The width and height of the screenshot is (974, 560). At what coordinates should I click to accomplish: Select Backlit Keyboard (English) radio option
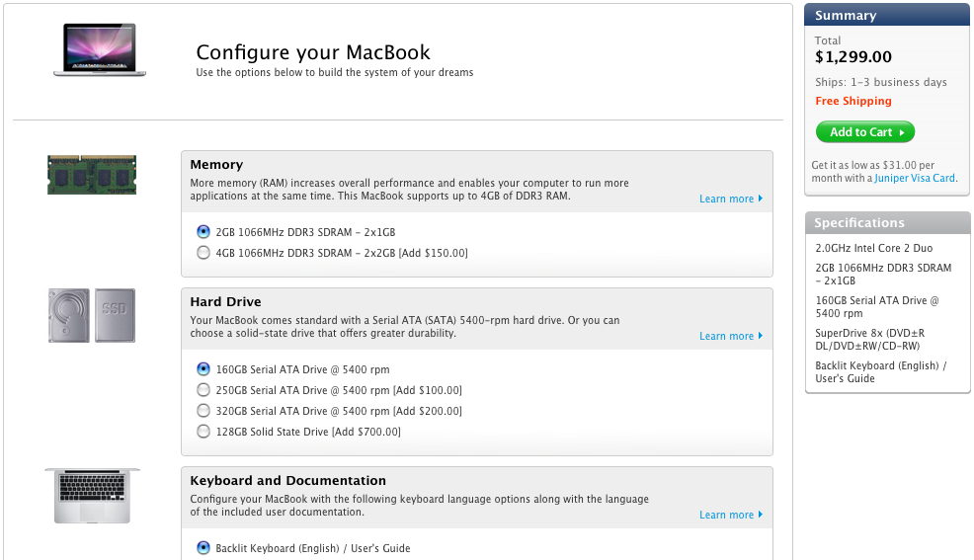click(x=203, y=548)
